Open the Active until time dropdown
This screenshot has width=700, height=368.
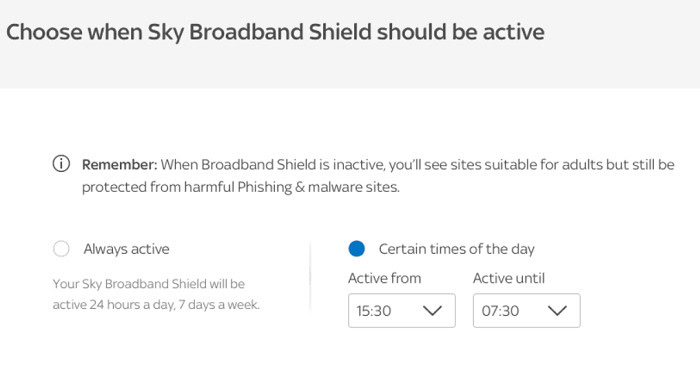coord(527,310)
